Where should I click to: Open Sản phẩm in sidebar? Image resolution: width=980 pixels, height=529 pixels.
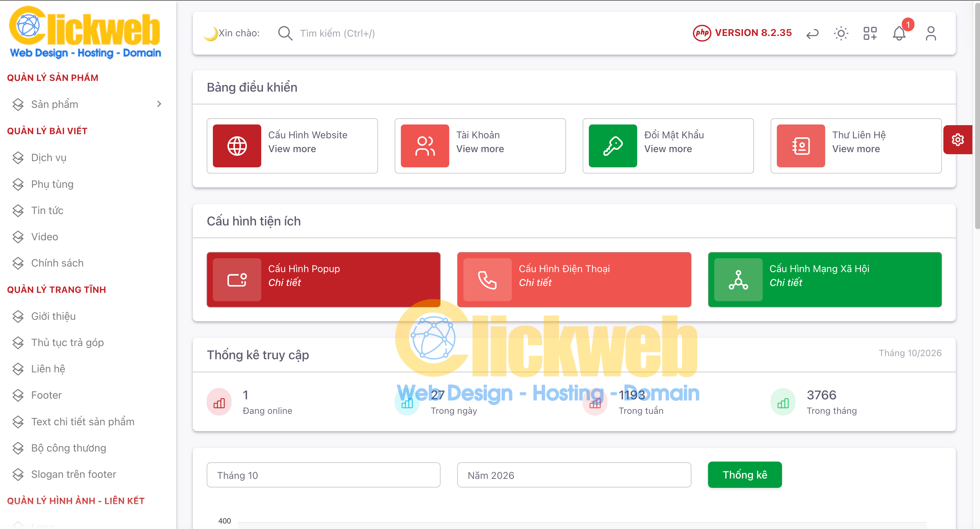pyautogui.click(x=87, y=104)
